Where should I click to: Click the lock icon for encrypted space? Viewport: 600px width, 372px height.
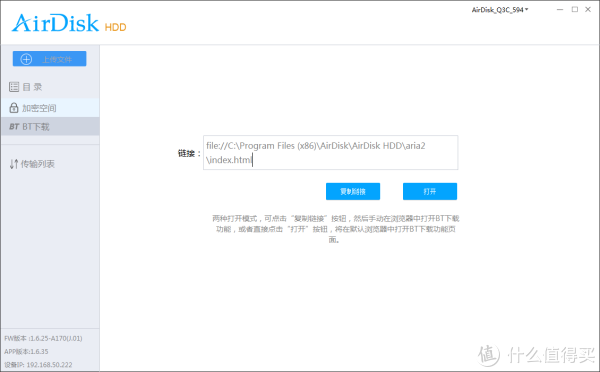[14, 108]
